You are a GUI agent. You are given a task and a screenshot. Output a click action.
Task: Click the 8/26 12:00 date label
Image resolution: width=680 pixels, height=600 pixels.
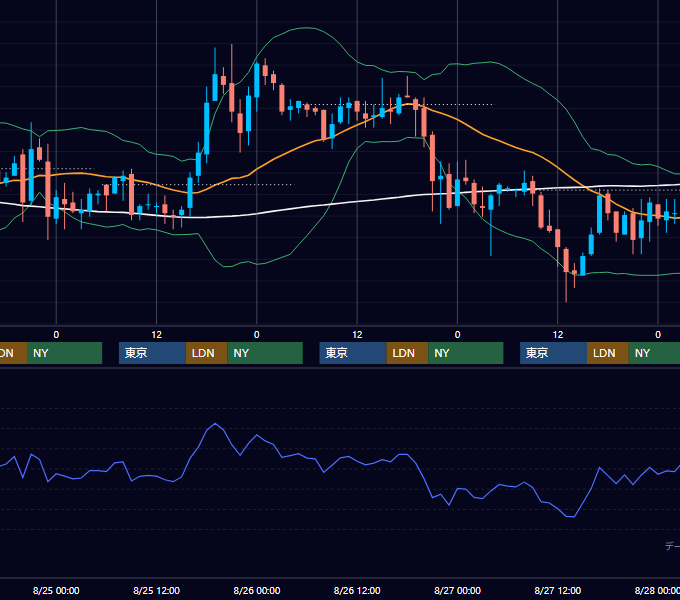(357, 590)
